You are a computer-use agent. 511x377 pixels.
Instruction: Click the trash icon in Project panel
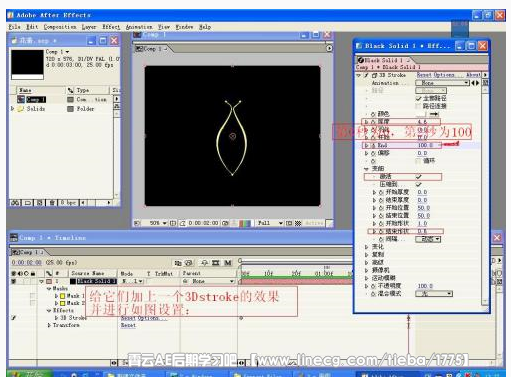[x=52, y=202]
